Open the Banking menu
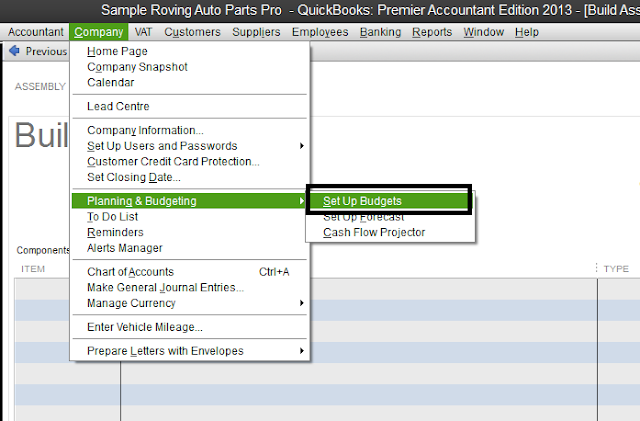The width and height of the screenshot is (640, 421). point(380,32)
